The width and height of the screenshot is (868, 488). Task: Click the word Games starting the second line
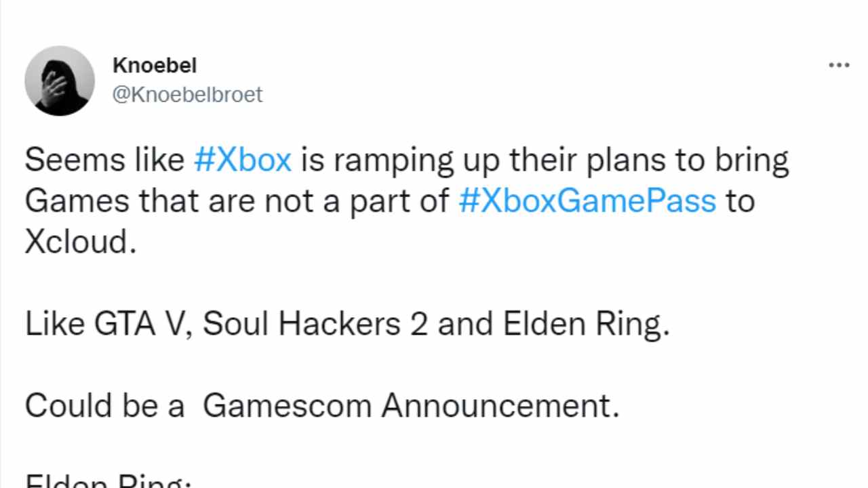[x=77, y=201]
